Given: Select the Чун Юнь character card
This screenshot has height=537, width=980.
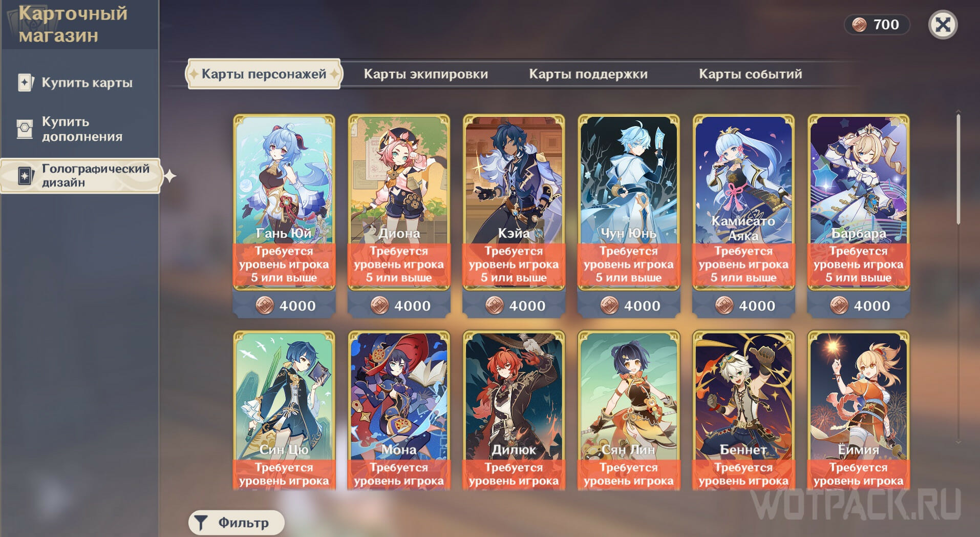Looking at the screenshot, I should tap(628, 202).
